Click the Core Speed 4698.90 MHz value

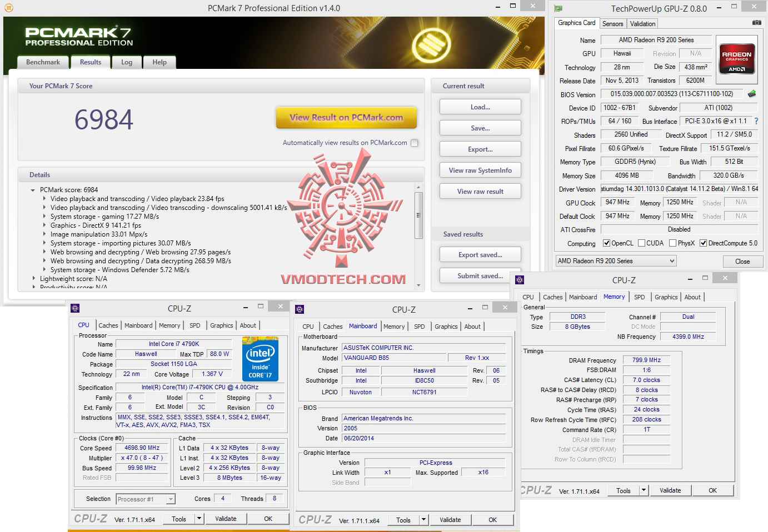(142, 448)
